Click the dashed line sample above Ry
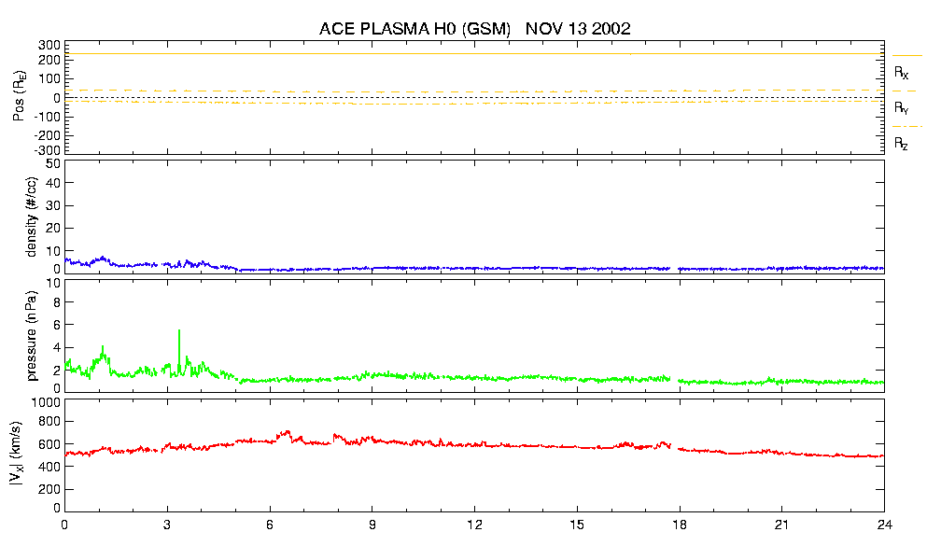This screenshot has width=927, height=560. coord(905,91)
